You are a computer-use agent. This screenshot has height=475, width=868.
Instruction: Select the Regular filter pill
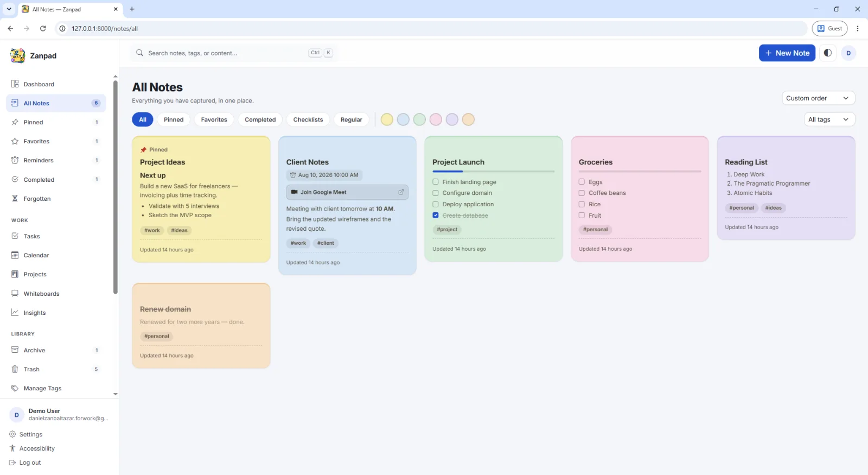pyautogui.click(x=352, y=119)
